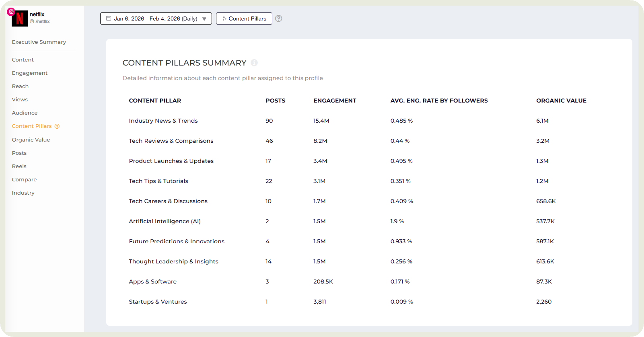The width and height of the screenshot is (644, 337).
Task: Open Industry sidebar item
Action: pyautogui.click(x=23, y=193)
